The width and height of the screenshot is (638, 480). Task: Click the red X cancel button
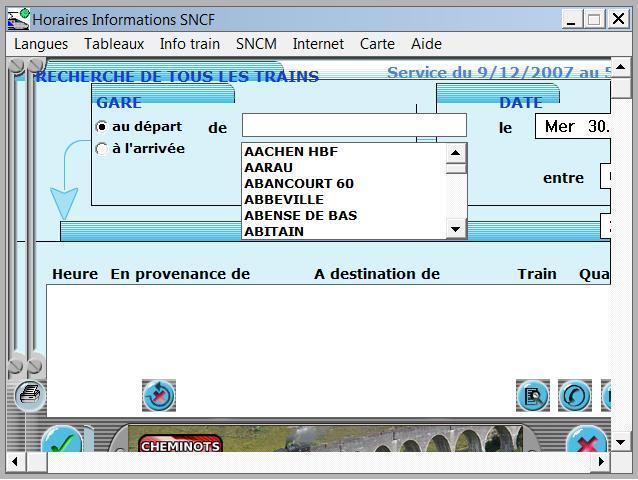click(587, 443)
